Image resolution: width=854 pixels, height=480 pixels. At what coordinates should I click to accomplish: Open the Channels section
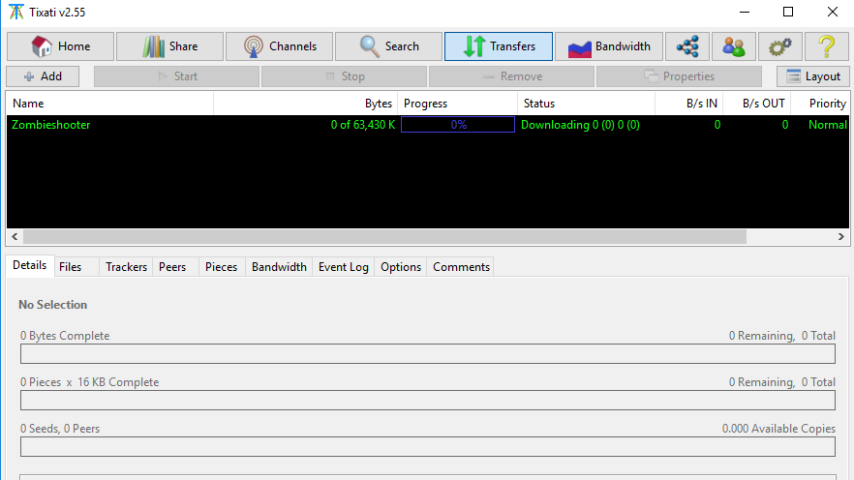click(x=279, y=46)
